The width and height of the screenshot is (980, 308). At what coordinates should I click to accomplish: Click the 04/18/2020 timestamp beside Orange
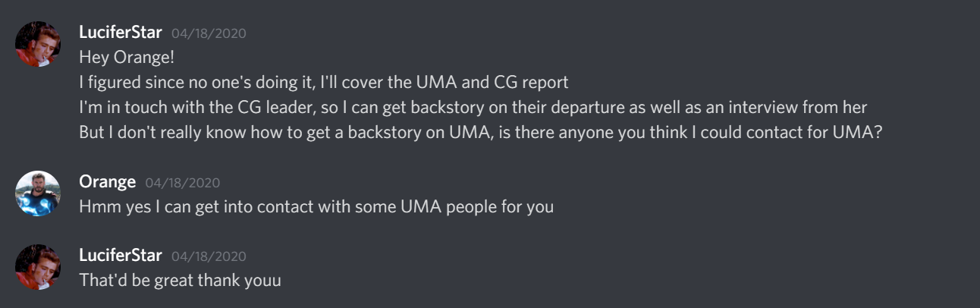[x=182, y=183]
